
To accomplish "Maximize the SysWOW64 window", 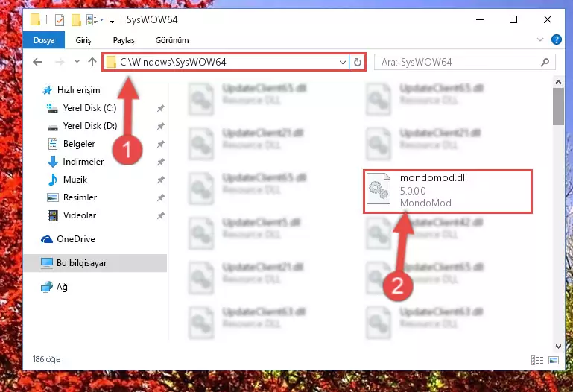I will coord(513,19).
